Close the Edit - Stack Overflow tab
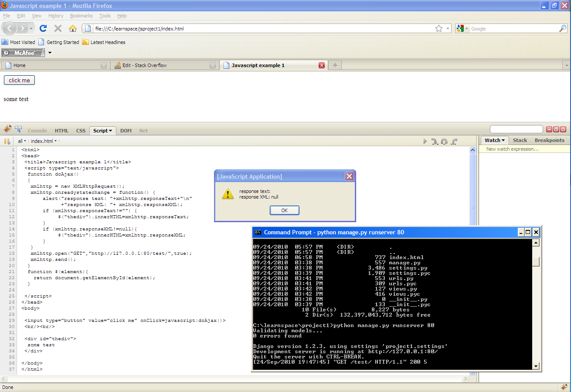 213,65
